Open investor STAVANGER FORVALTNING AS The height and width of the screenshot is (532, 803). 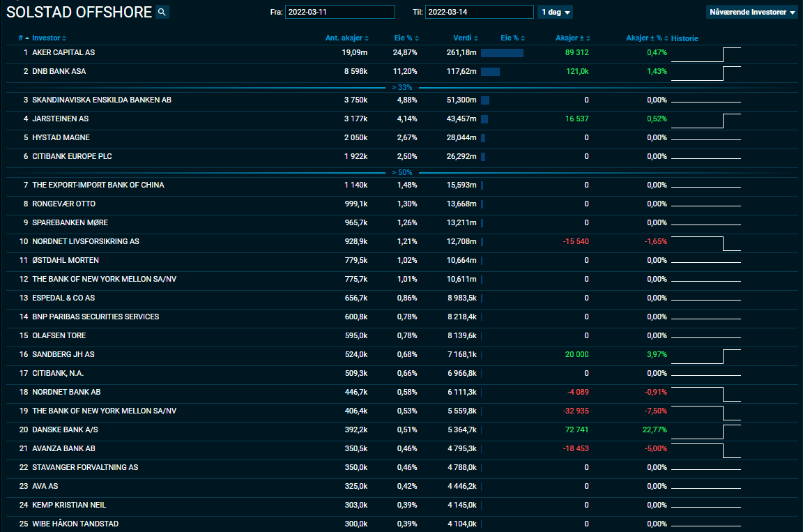click(x=85, y=467)
